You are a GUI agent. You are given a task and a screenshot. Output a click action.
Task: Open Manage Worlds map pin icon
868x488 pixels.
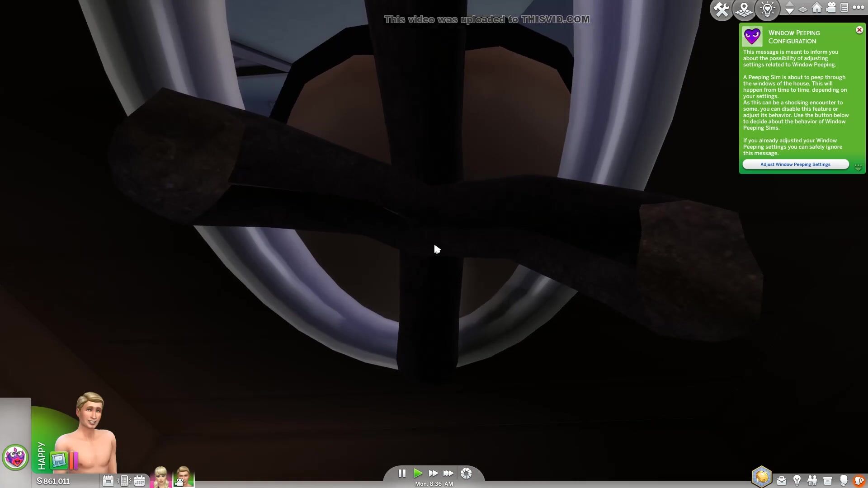tap(744, 9)
